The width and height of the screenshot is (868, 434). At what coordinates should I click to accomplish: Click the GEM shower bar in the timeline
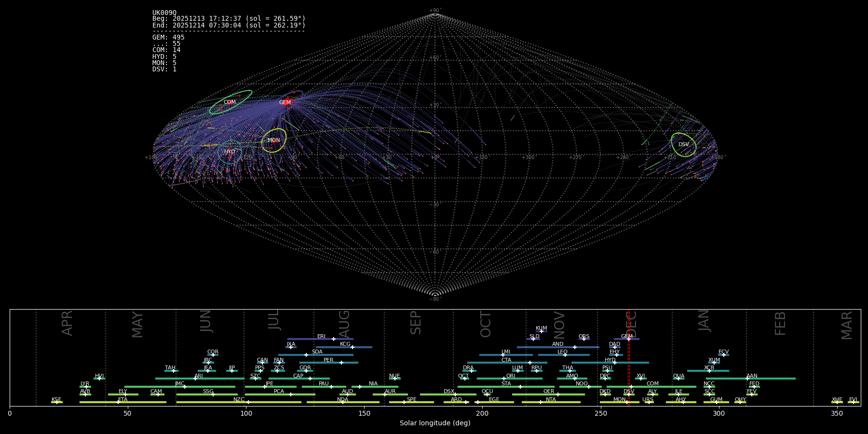(x=626, y=339)
